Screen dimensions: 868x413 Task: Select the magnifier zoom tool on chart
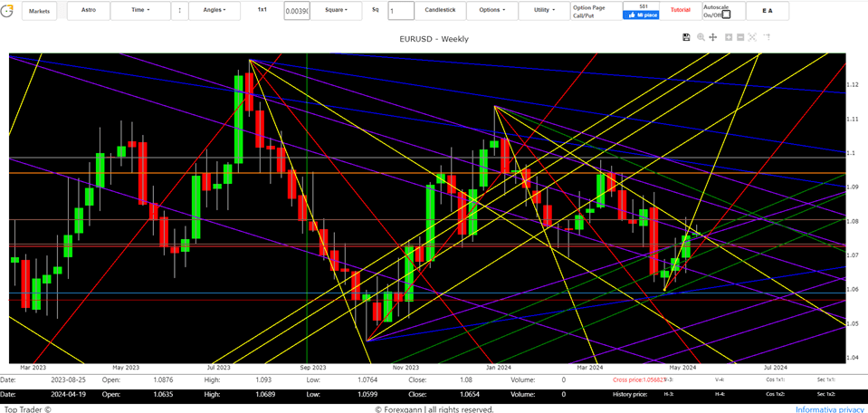coord(701,37)
